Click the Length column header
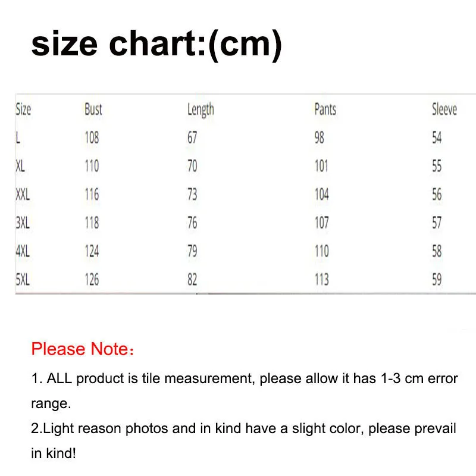This screenshot has width=476, height=476. pyautogui.click(x=201, y=110)
